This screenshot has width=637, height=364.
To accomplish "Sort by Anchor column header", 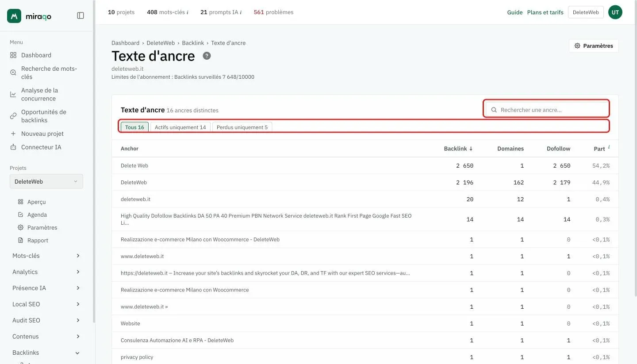I will (x=130, y=149).
